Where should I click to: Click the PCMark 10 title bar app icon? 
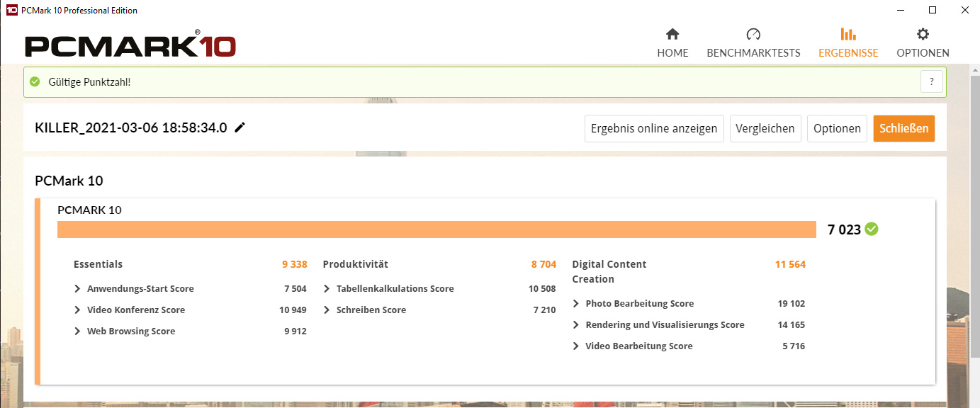pos(11,10)
